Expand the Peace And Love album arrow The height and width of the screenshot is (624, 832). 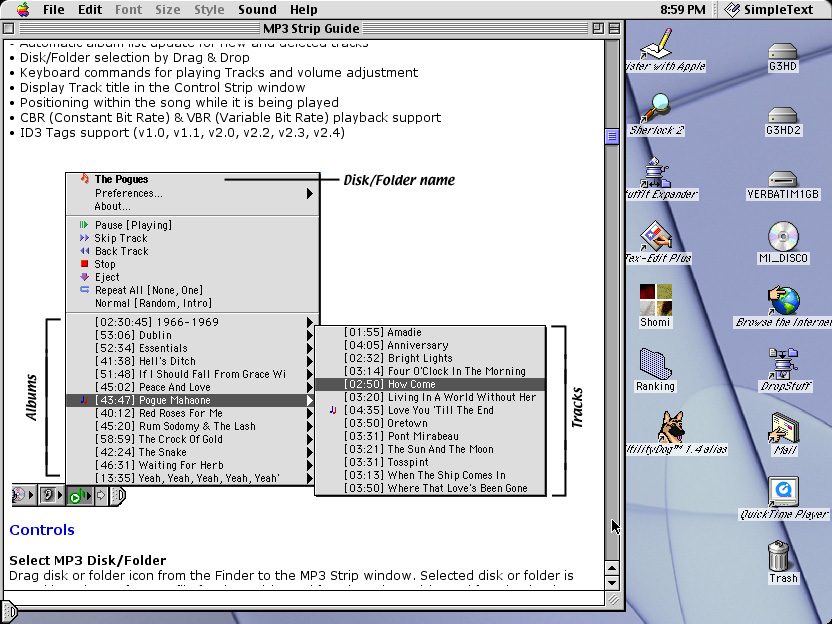pyautogui.click(x=310, y=387)
